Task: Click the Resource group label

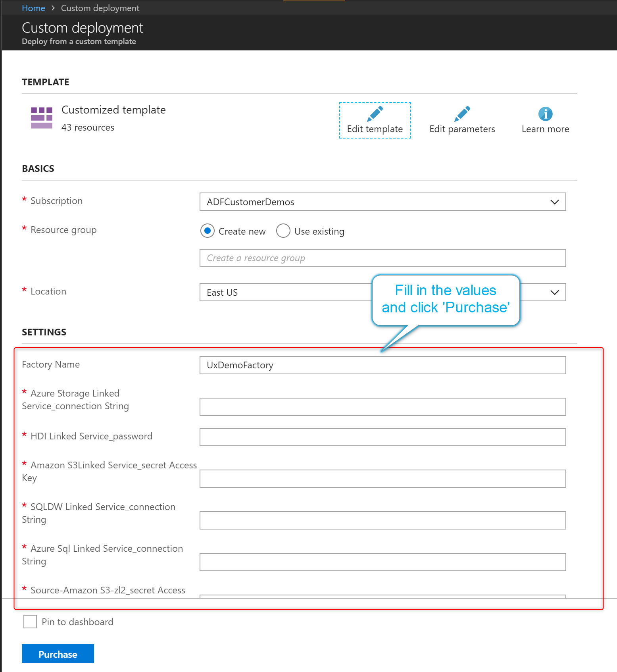Action: click(63, 230)
